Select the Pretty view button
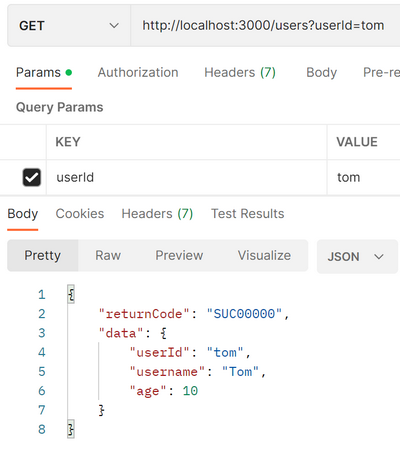Image resolution: width=400 pixels, height=450 pixels. point(43,256)
